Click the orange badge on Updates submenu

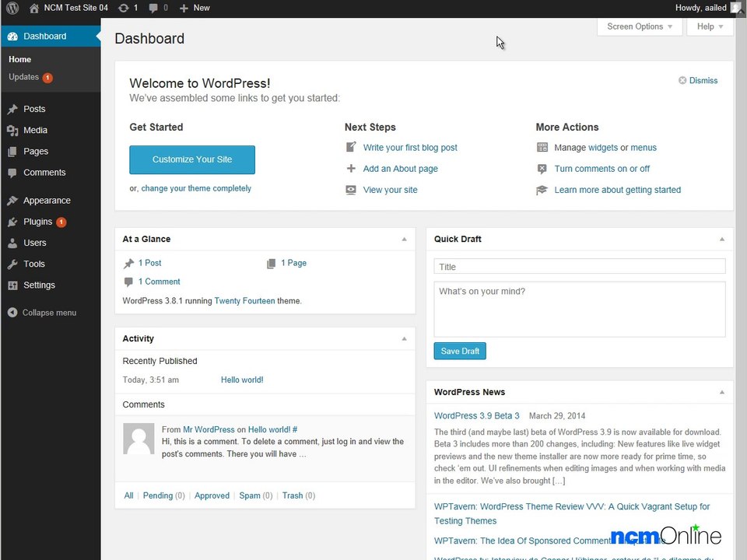(47, 78)
